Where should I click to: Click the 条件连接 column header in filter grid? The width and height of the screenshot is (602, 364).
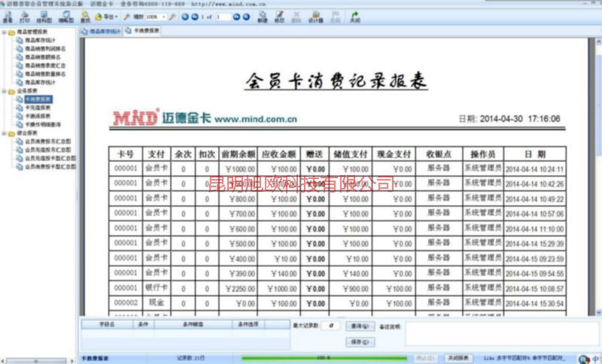pyautogui.click(x=248, y=324)
